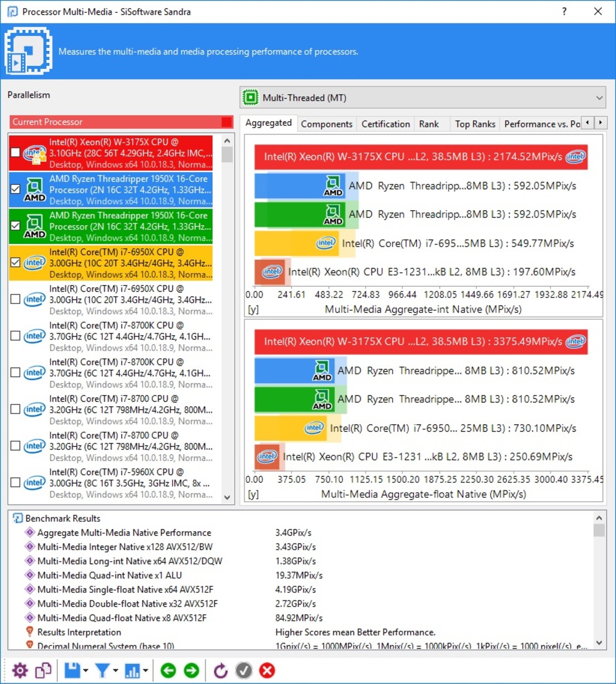Cancel with the red X circle icon
The width and height of the screenshot is (616, 684).
[x=267, y=671]
